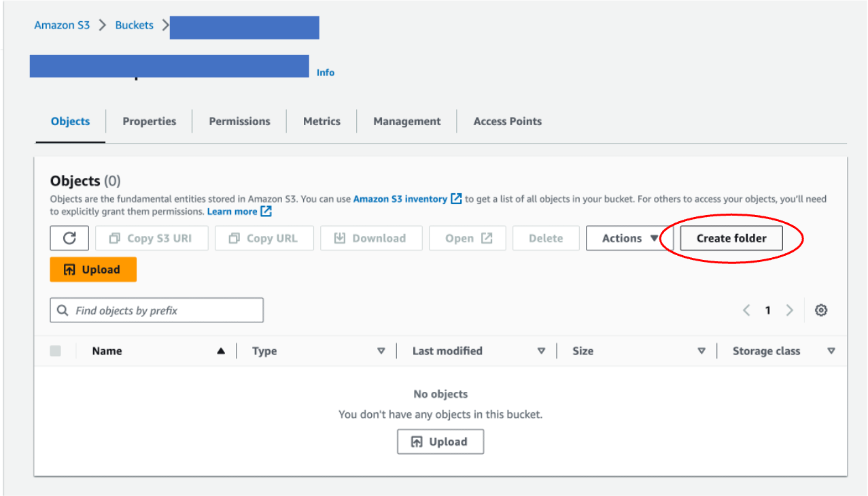Screen dimensions: 868x496
Task: Click the Create folder button
Action: click(x=731, y=238)
